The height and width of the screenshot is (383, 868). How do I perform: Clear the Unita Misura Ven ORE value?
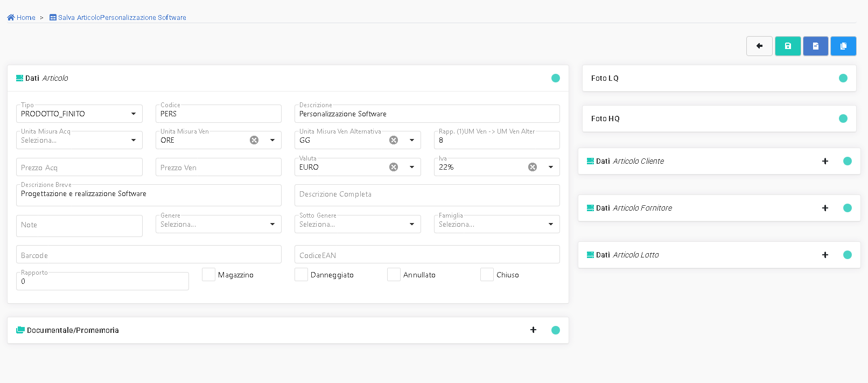(254, 140)
